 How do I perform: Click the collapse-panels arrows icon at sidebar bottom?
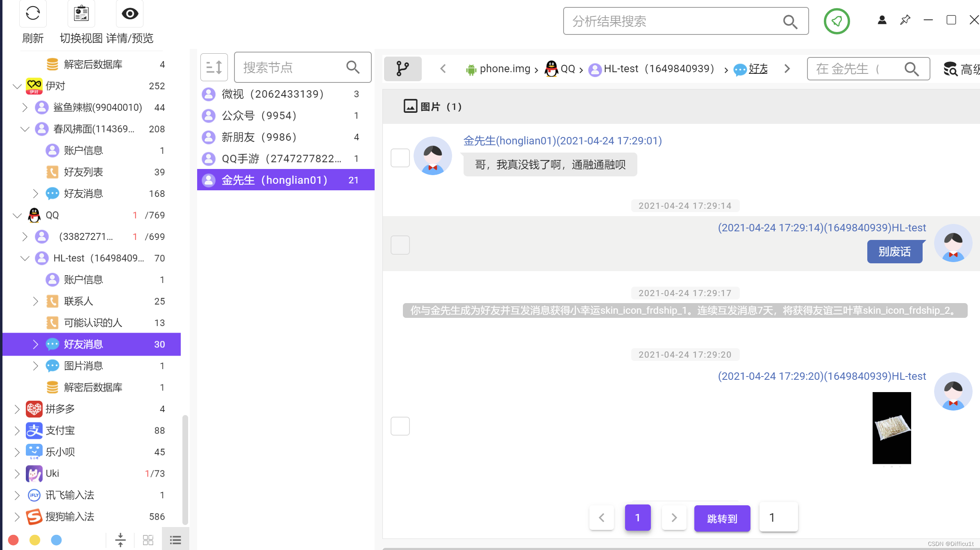pos(121,540)
